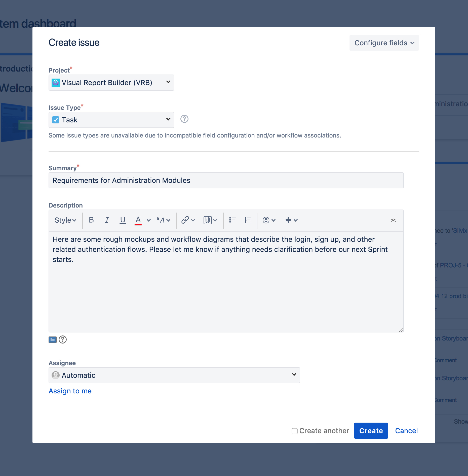468x476 pixels.
Task: Change Assignee from Automatic via its dropdown
Action: [x=174, y=375]
